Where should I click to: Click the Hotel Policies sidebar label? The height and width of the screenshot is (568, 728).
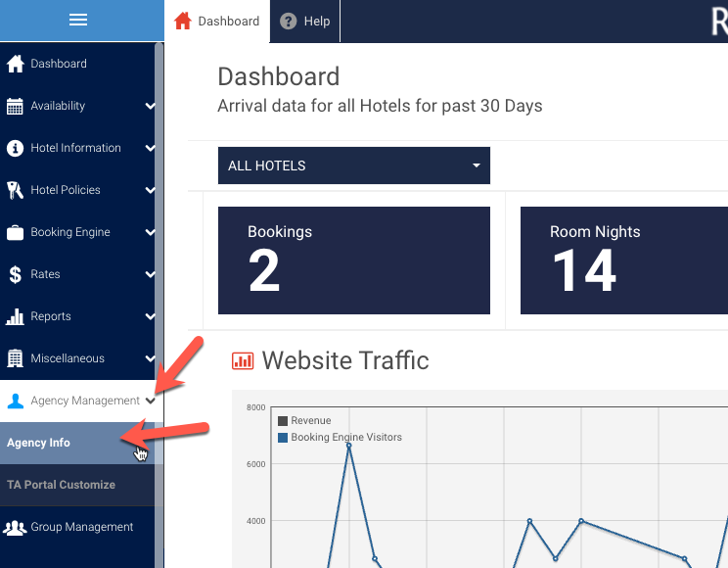pos(66,190)
